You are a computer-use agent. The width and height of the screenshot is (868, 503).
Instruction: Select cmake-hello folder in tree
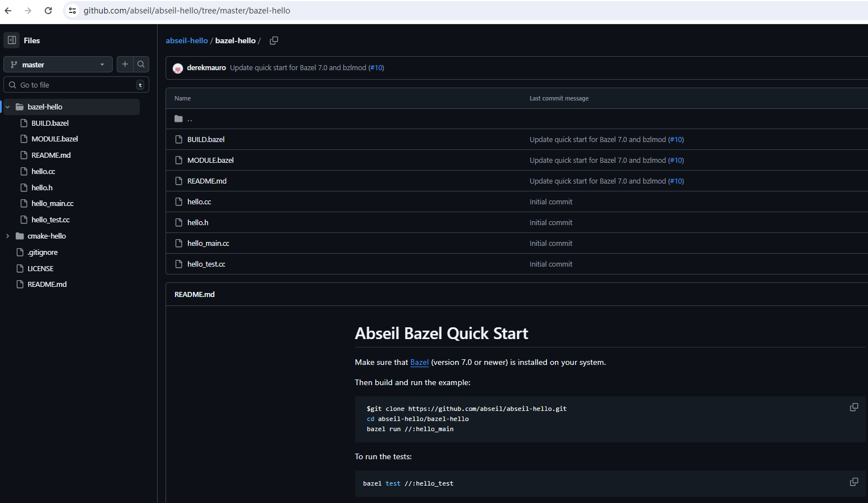coord(47,236)
